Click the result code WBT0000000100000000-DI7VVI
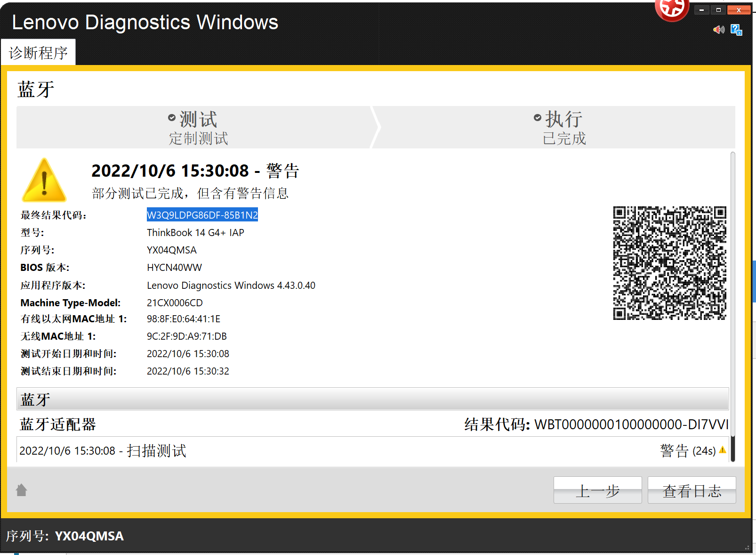This screenshot has height=555, width=756. pos(631,424)
